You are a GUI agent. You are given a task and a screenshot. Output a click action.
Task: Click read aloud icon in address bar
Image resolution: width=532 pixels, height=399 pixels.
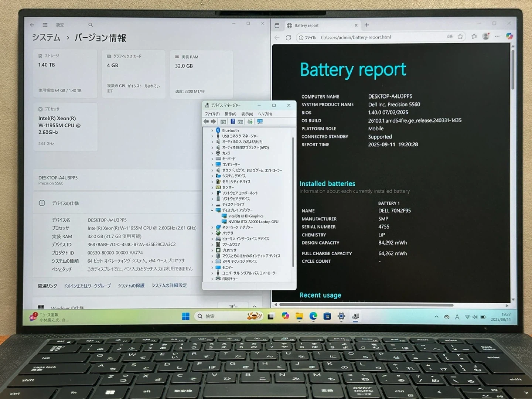[450, 37]
